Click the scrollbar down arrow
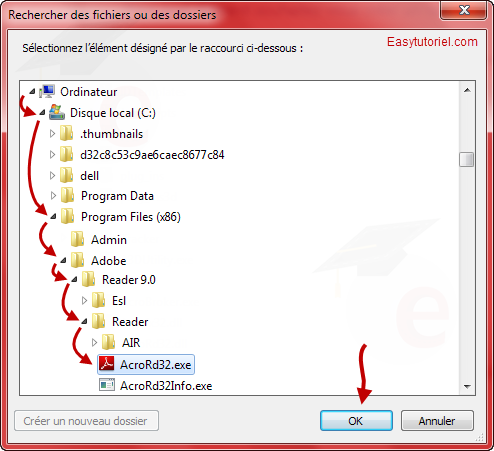The width and height of the screenshot is (494, 451). click(x=467, y=387)
